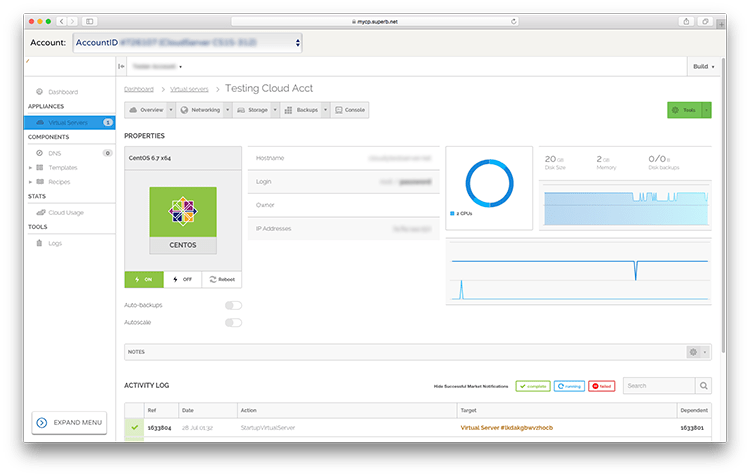Follow the Virtual servers breadcrumb link
This screenshot has height=476, width=750.
pos(189,89)
